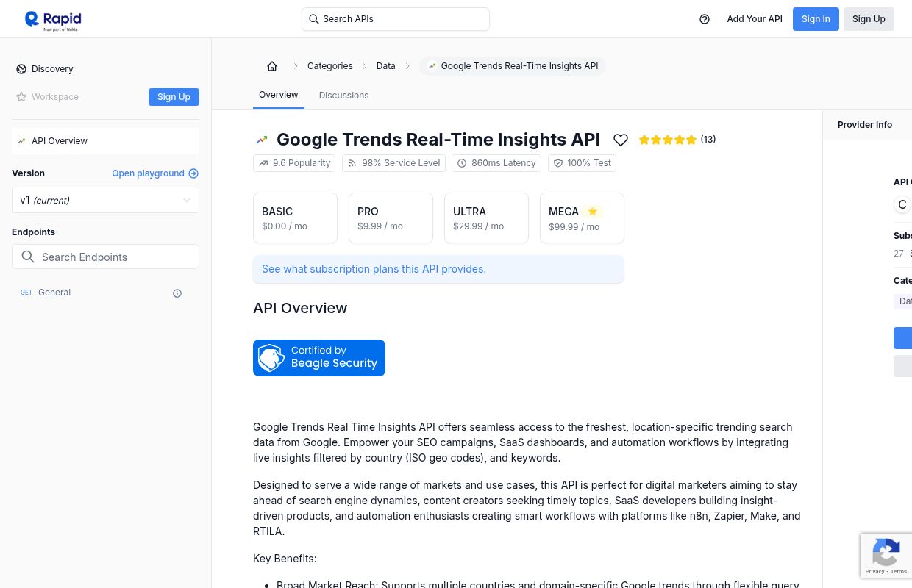Click the Search Endpoints magnifier icon
The width and height of the screenshot is (912, 588).
click(28, 257)
